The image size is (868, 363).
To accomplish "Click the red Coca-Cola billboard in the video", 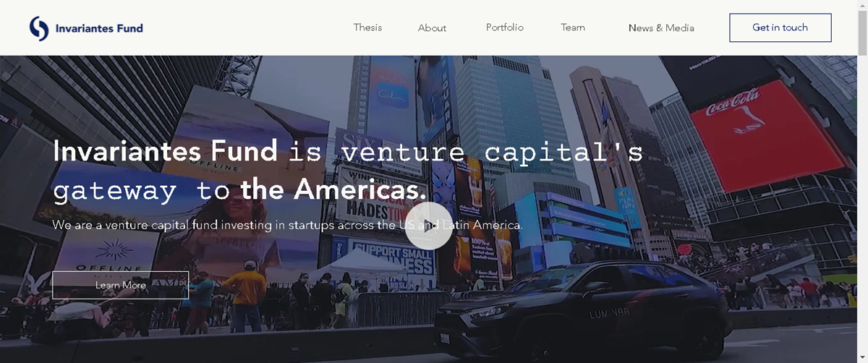I will click(x=768, y=134).
